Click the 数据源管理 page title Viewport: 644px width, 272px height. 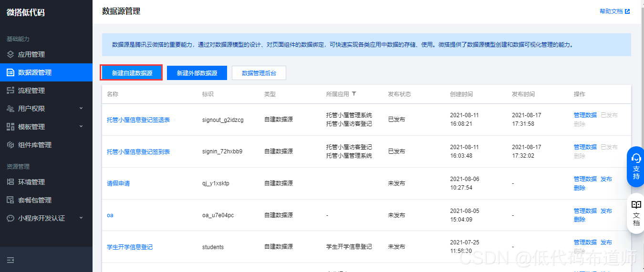(121, 11)
